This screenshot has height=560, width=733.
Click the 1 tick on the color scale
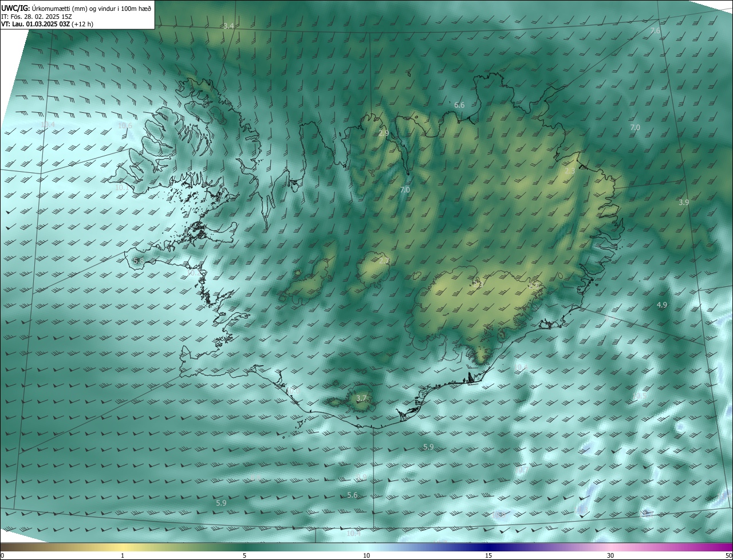tap(123, 556)
